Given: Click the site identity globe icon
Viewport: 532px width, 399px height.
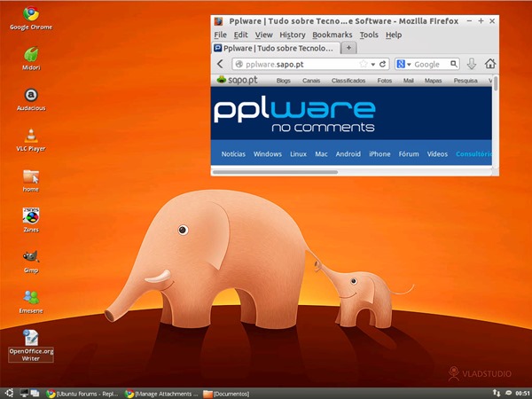Looking at the screenshot, I should [x=239, y=64].
